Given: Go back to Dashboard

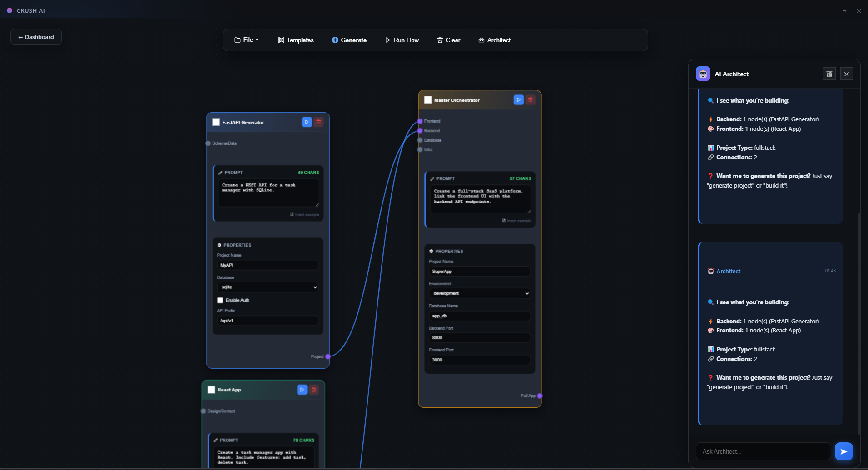Looking at the screenshot, I should pos(36,37).
